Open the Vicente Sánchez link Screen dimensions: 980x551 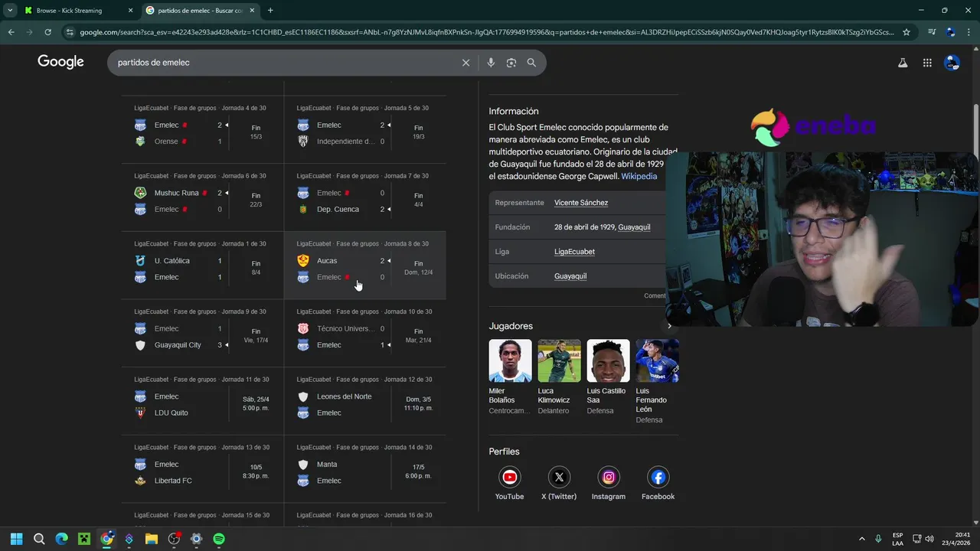pos(581,203)
